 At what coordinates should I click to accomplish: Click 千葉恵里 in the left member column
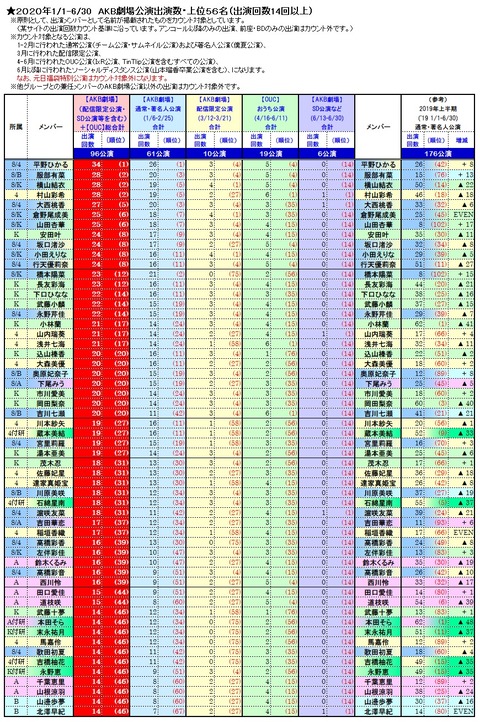pyautogui.click(x=50, y=682)
